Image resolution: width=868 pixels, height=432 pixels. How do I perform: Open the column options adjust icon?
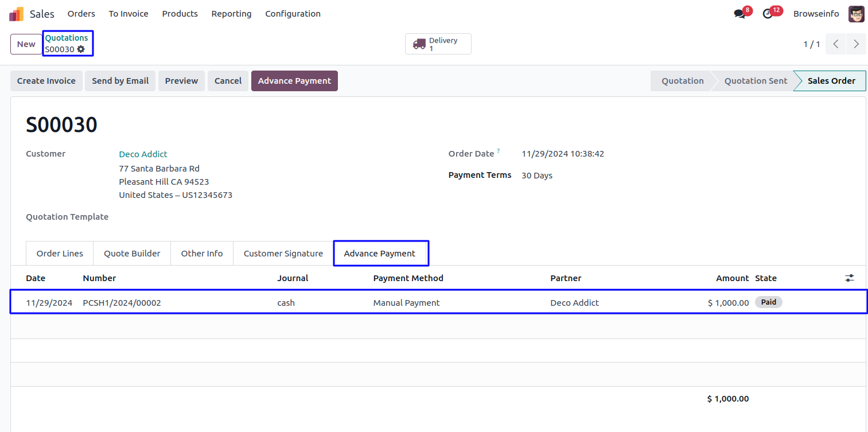[850, 278]
